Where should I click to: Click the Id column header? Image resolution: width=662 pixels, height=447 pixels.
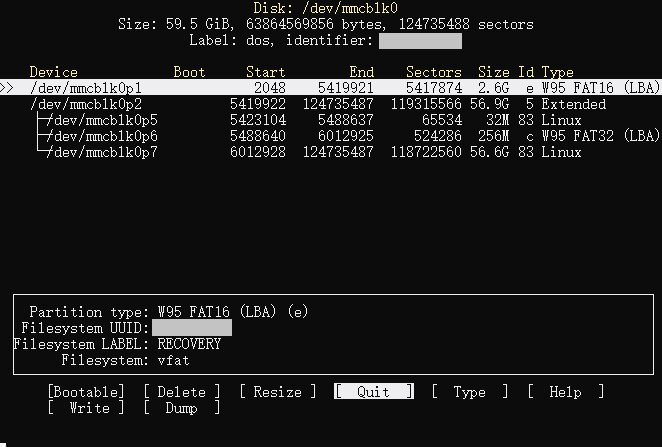526,72
